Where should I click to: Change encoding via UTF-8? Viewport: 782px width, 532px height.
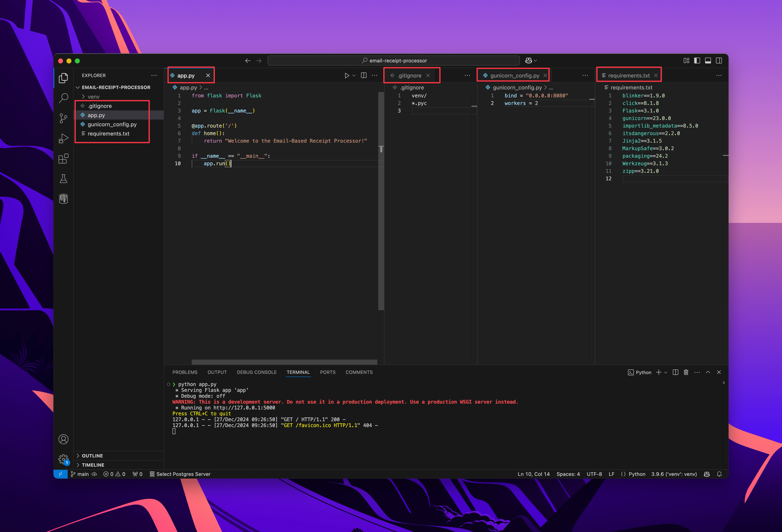(594, 474)
